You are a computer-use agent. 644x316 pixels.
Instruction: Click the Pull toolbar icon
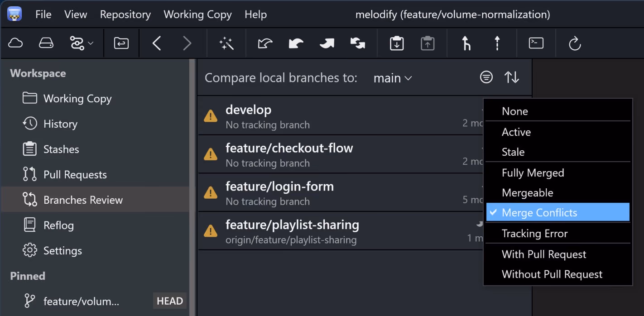pyautogui.click(x=296, y=43)
